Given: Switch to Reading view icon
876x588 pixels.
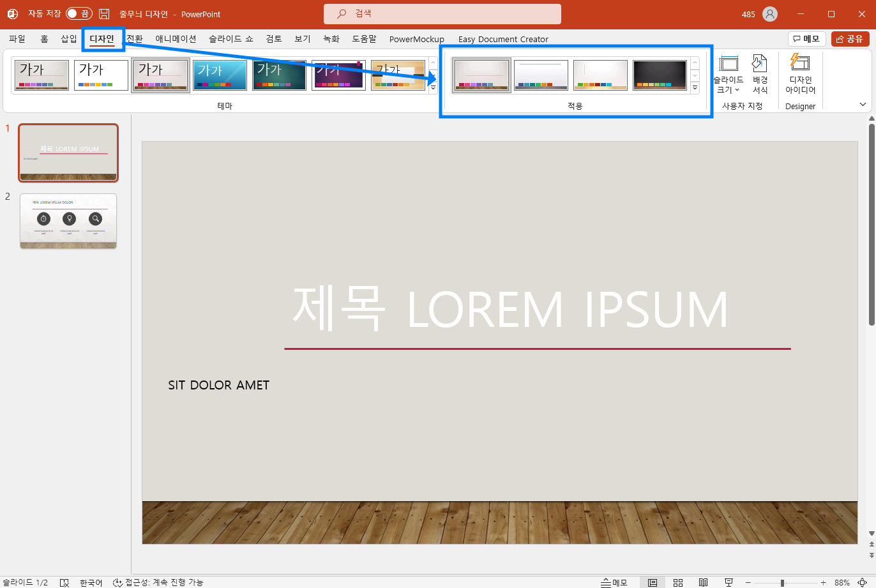Looking at the screenshot, I should [703, 582].
